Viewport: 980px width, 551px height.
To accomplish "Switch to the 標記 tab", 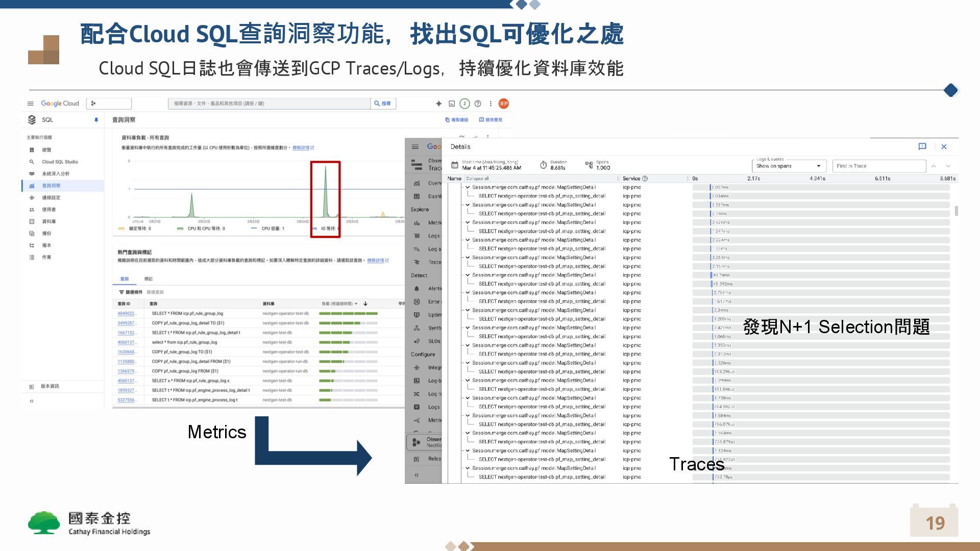I will click(149, 279).
